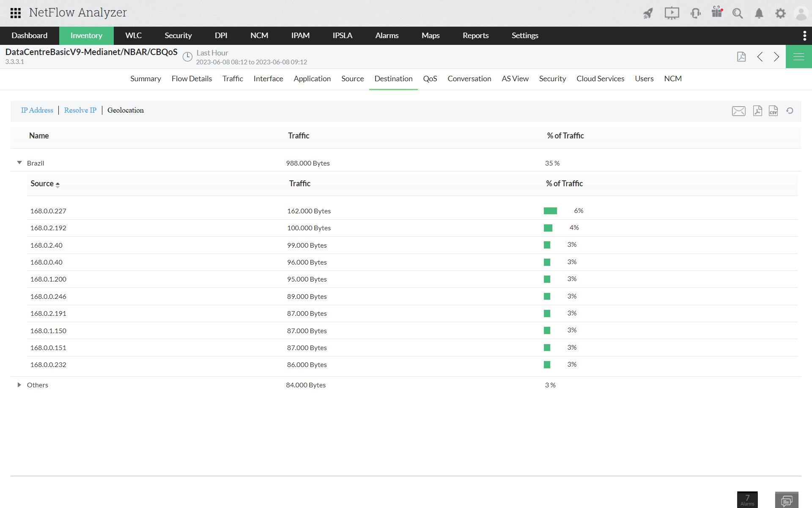The height and width of the screenshot is (508, 812).
Task: Open the green hamburger side menu
Action: 798,57
